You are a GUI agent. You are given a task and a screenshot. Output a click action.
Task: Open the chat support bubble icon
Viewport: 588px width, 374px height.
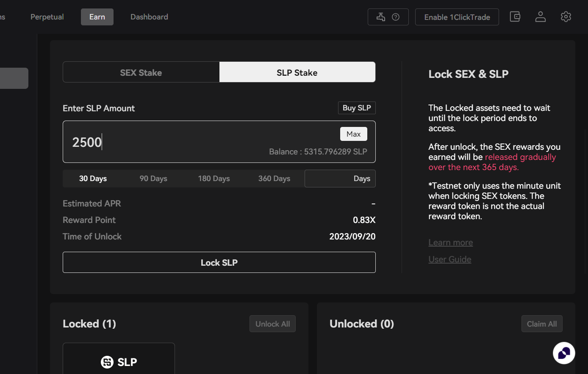[x=564, y=353]
